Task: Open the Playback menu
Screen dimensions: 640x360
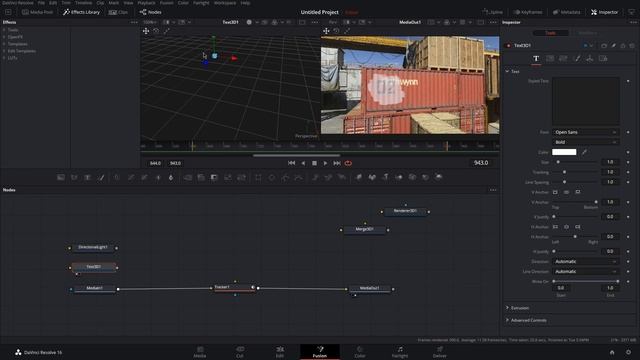Action: (x=146, y=3)
